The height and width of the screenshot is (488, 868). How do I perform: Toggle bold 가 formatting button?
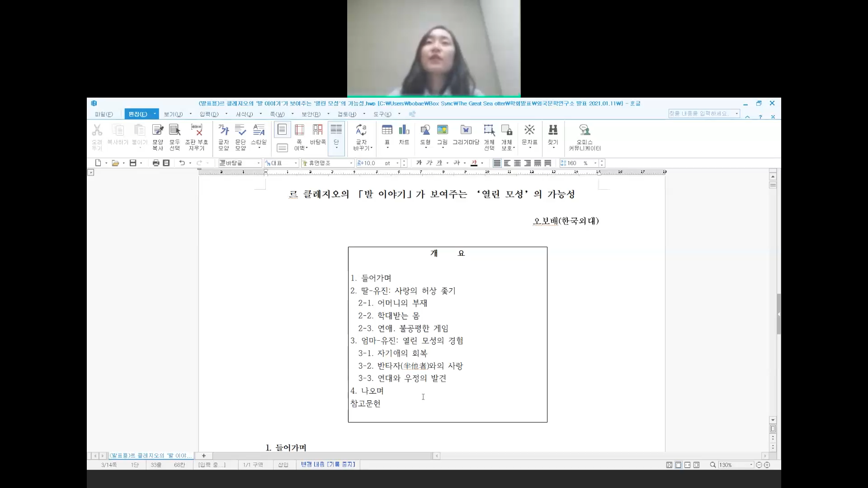click(419, 163)
